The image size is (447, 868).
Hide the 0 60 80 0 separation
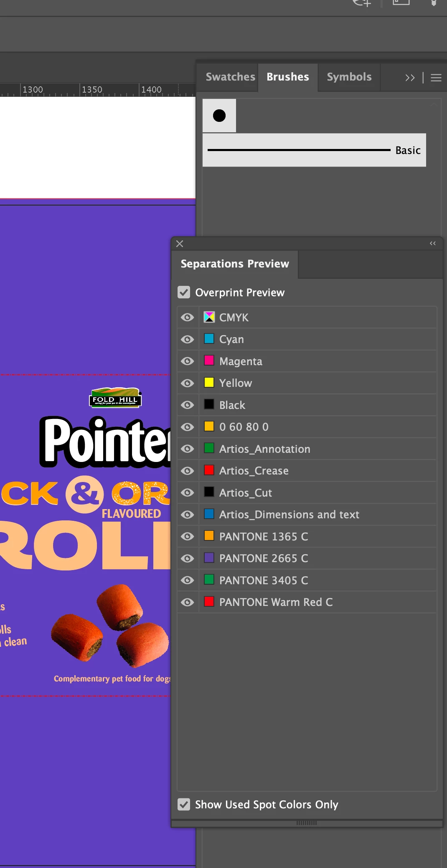(188, 427)
